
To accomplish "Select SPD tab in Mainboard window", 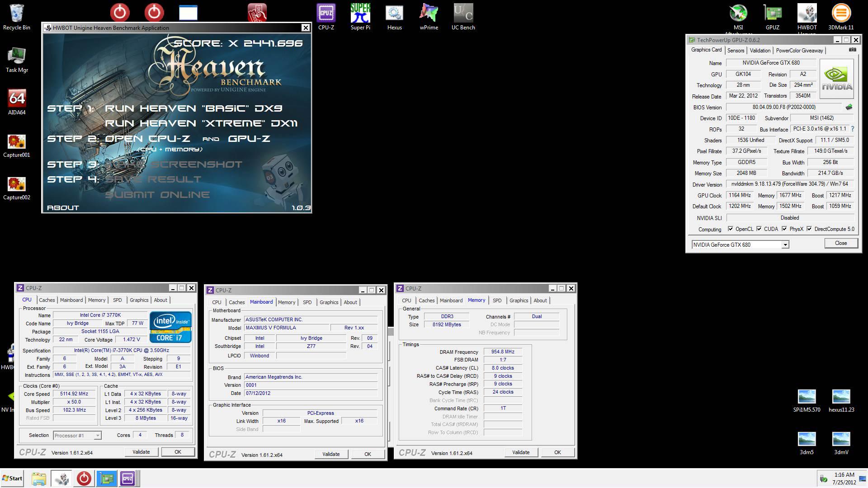I will 307,302.
